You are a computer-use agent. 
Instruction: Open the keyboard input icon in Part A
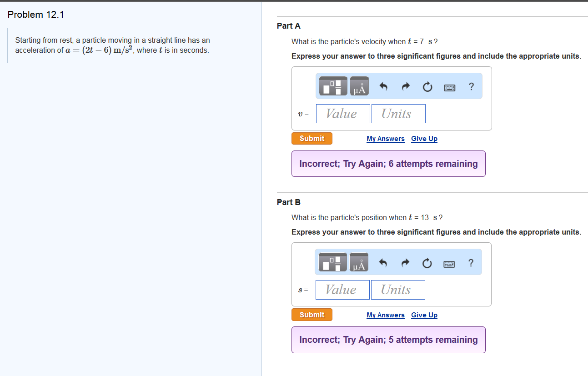[449, 87]
